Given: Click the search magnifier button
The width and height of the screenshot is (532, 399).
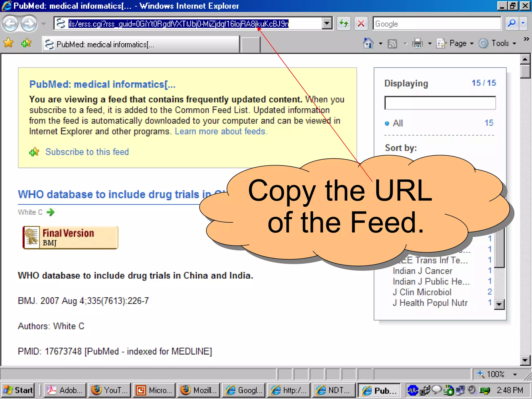Looking at the screenshot, I should click(511, 24).
